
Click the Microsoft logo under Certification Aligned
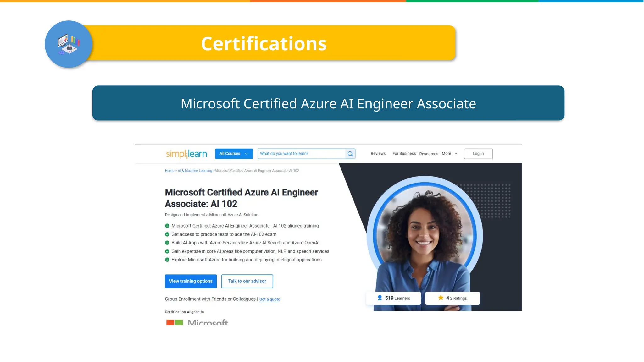[197, 322]
